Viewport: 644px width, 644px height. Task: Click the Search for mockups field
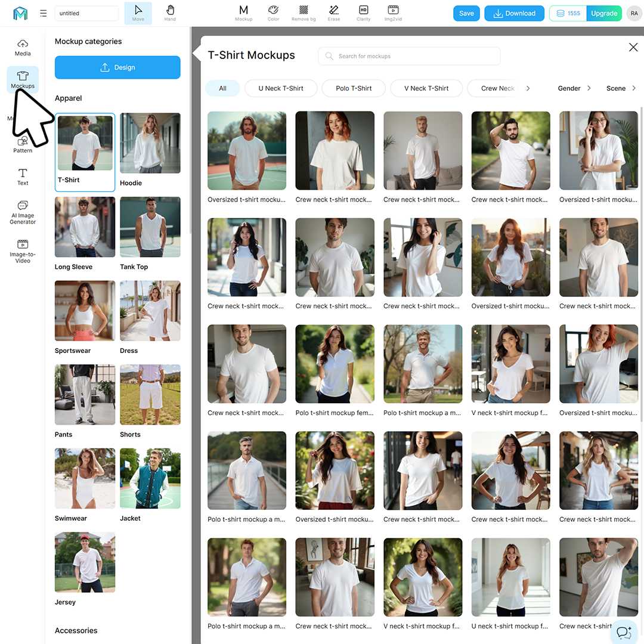pyautogui.click(x=409, y=56)
